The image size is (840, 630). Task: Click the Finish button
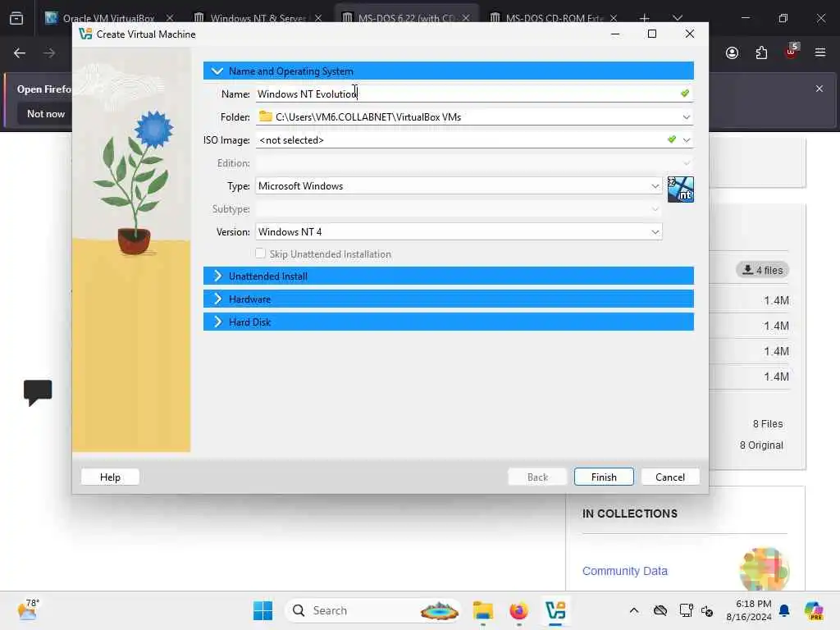click(x=604, y=477)
